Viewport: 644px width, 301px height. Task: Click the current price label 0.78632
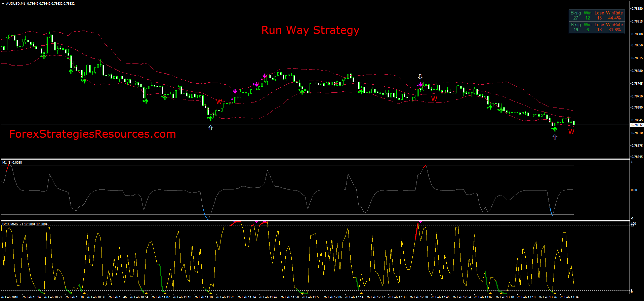[x=637, y=125]
